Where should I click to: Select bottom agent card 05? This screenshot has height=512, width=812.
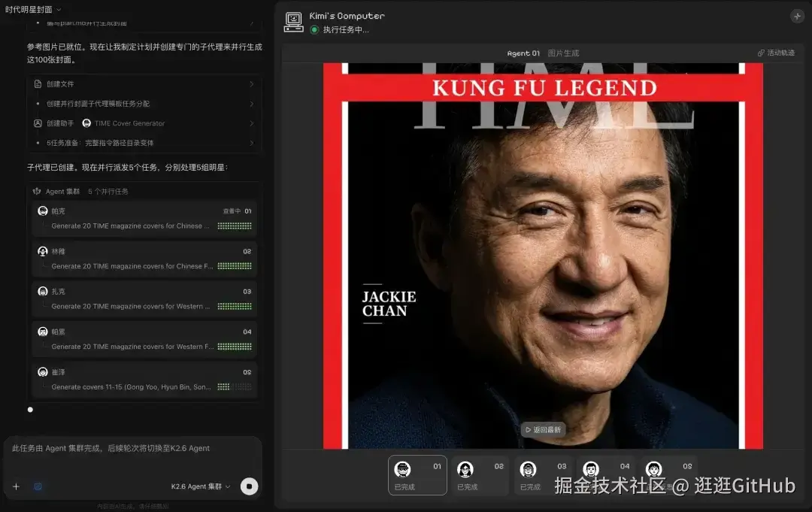coord(668,475)
